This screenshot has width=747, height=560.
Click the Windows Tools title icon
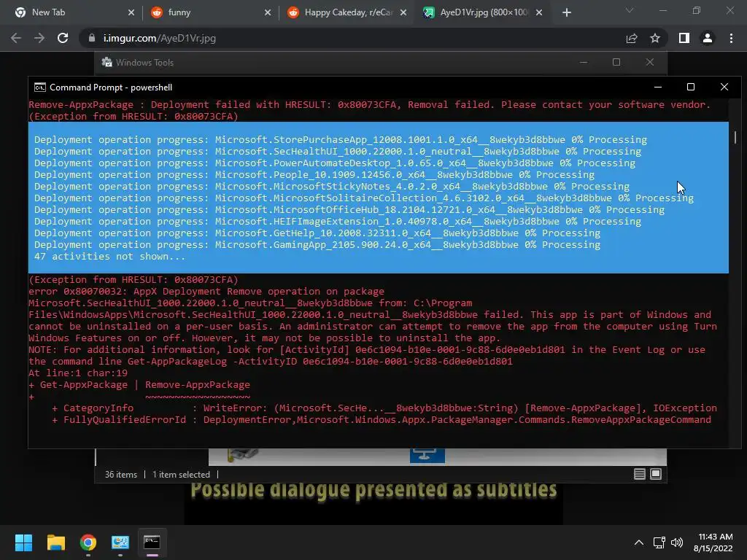pyautogui.click(x=107, y=63)
